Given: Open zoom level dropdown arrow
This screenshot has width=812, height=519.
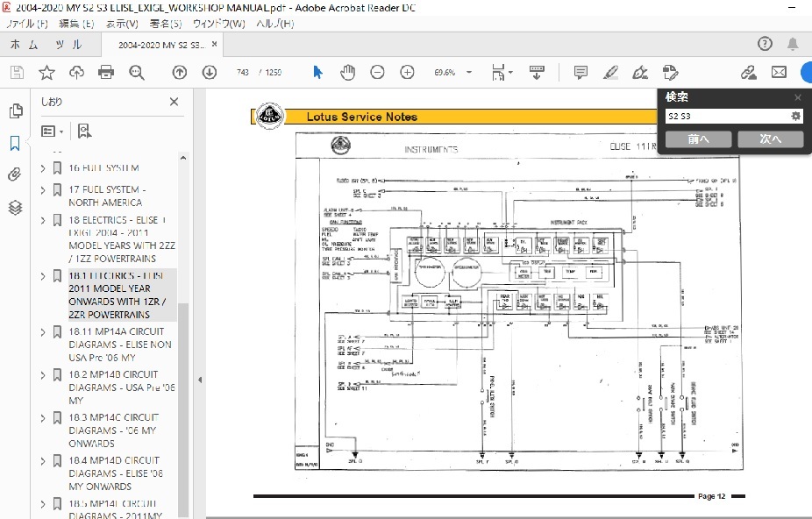Looking at the screenshot, I should click(469, 73).
